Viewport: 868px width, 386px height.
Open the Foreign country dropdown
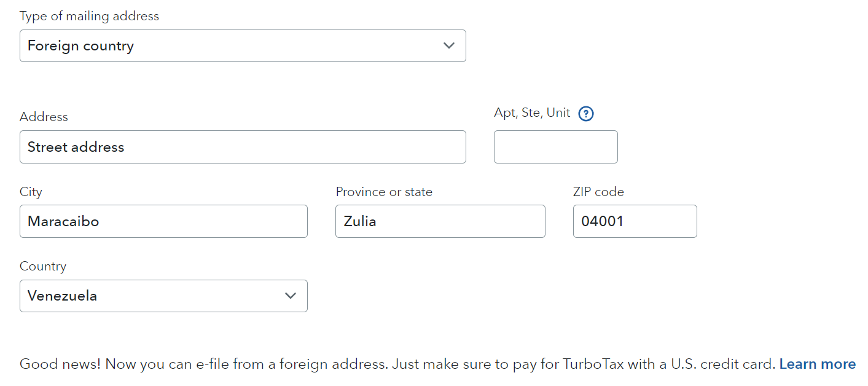pyautogui.click(x=243, y=46)
